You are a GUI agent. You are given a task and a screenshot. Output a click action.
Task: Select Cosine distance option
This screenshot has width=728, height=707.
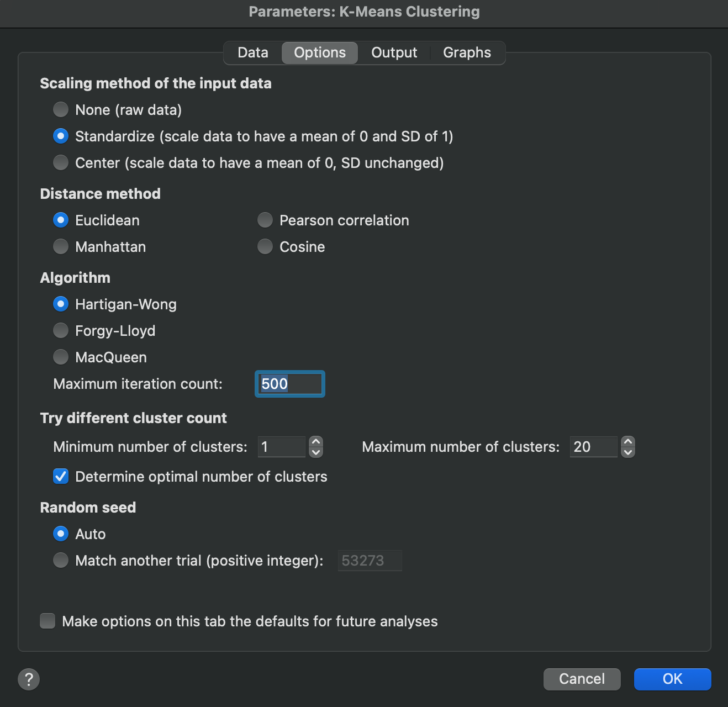[265, 246]
